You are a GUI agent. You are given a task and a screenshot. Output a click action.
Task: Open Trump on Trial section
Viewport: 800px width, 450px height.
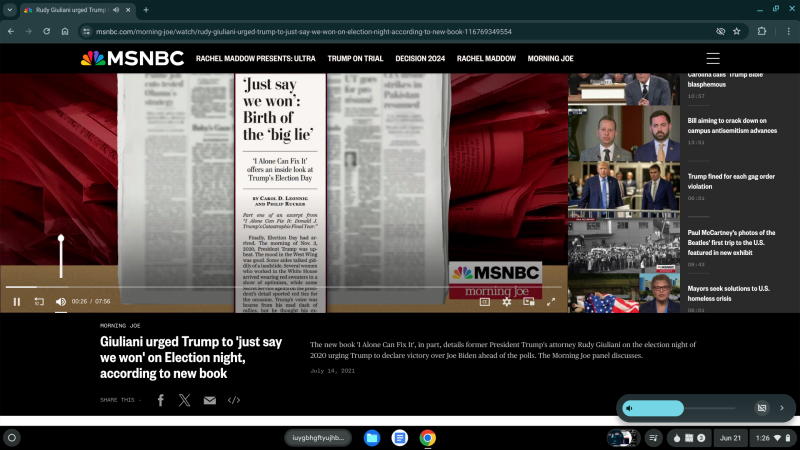[355, 59]
